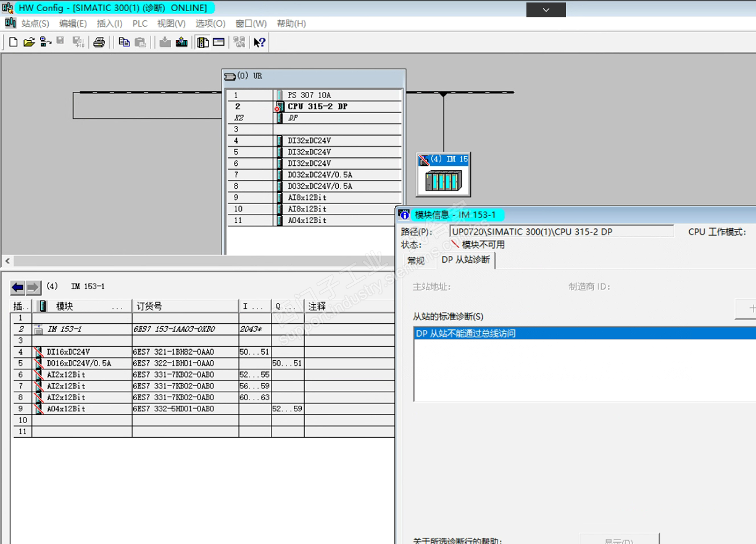756x544 pixels.
Task: Select slot 7 DO32xDC24V/0.5A in UR rack
Action: [315, 175]
